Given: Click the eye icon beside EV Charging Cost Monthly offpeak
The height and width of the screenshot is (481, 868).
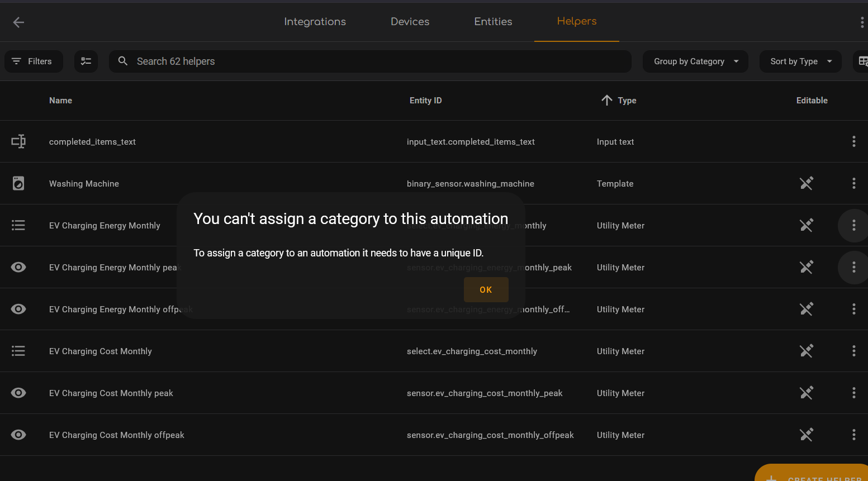Looking at the screenshot, I should [18, 435].
